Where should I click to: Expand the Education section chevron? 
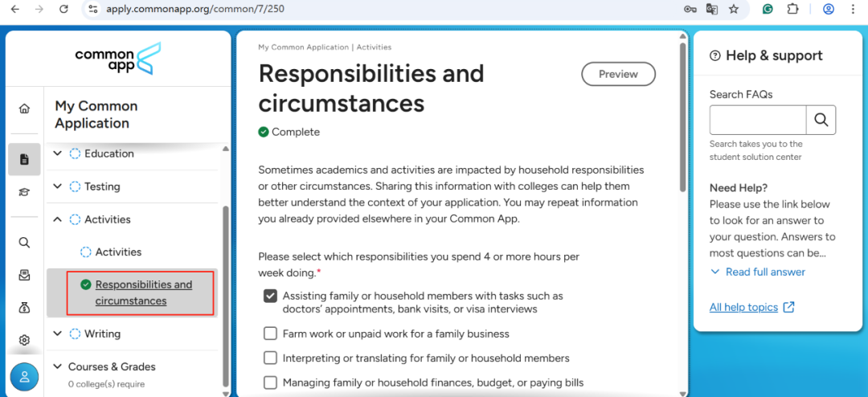(x=58, y=153)
